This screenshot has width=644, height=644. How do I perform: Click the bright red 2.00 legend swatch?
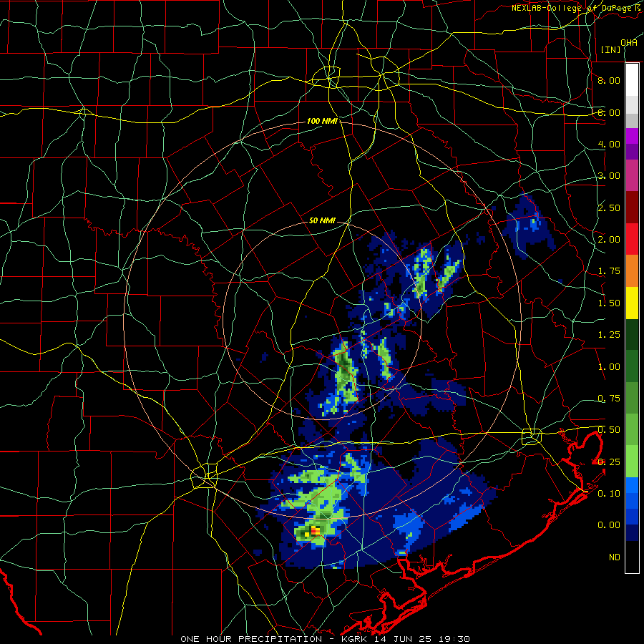(632, 239)
